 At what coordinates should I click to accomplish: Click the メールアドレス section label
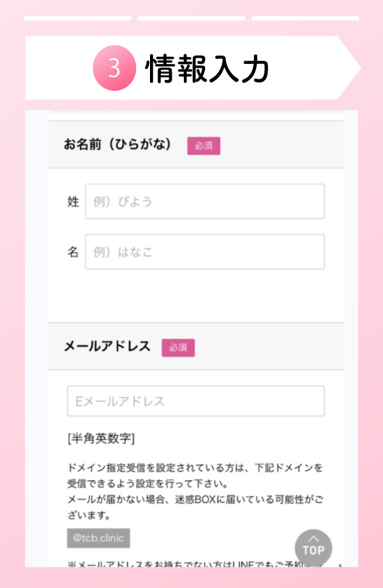coord(107,346)
